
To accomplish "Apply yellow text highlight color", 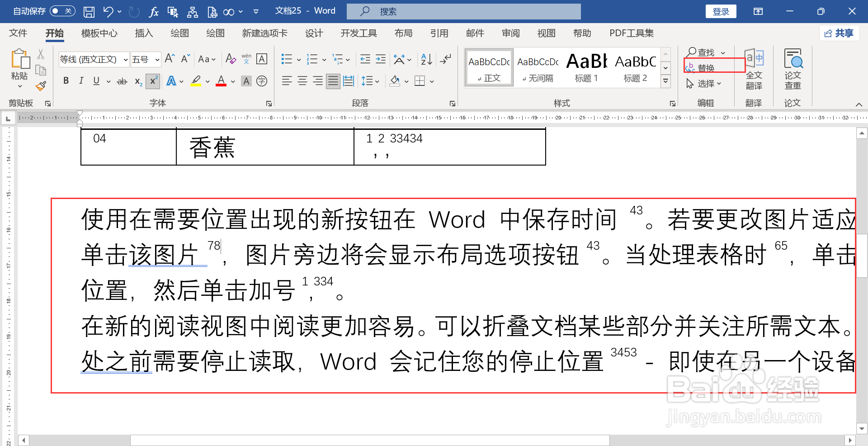I will click(x=196, y=81).
